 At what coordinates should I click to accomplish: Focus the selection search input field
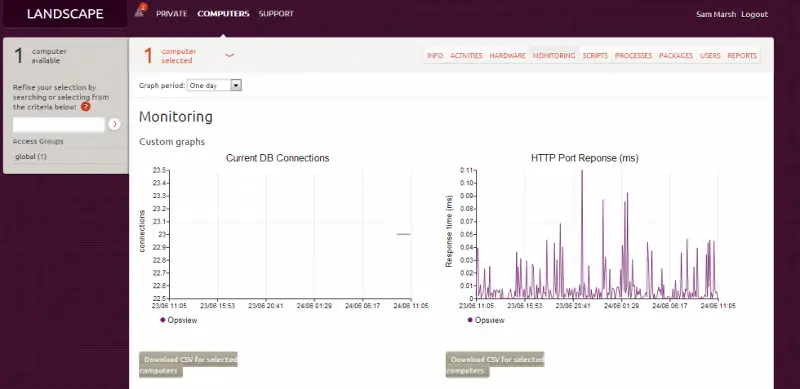click(59, 124)
